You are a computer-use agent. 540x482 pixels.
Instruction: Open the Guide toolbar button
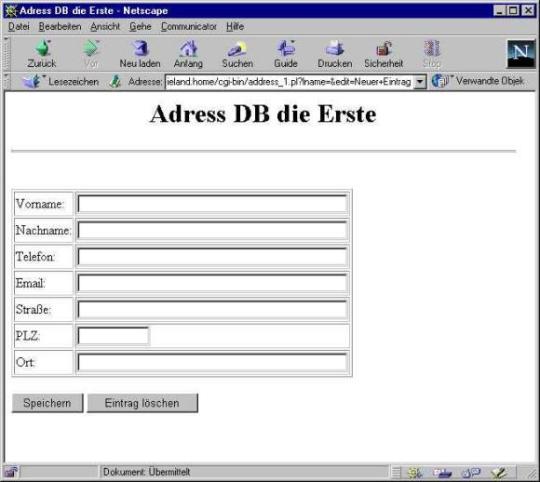point(286,54)
